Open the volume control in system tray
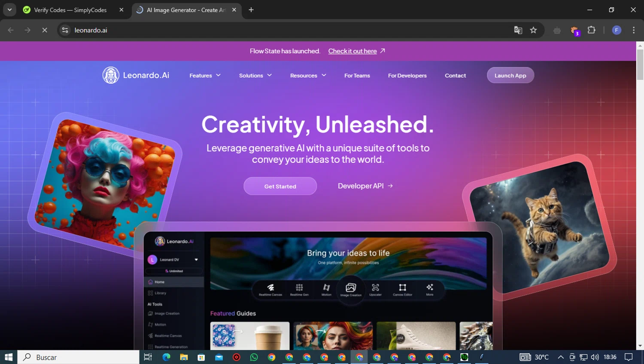 tap(595, 357)
